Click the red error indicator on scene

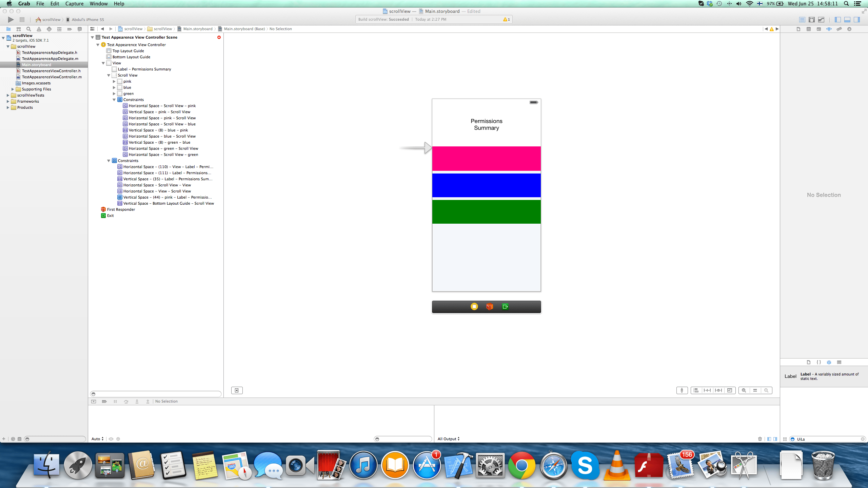tap(219, 37)
